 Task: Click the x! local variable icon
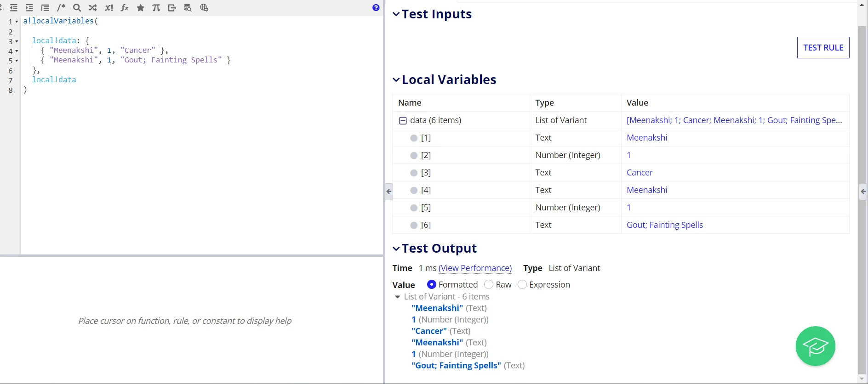point(109,8)
